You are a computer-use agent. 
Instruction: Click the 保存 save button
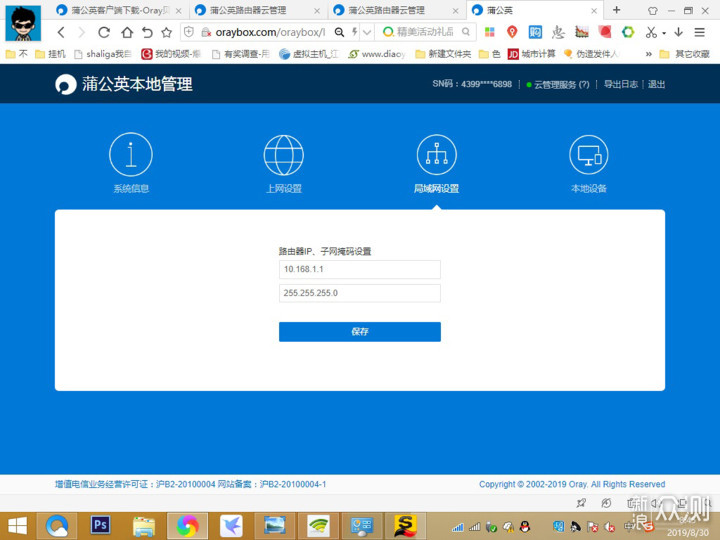pyautogui.click(x=360, y=332)
